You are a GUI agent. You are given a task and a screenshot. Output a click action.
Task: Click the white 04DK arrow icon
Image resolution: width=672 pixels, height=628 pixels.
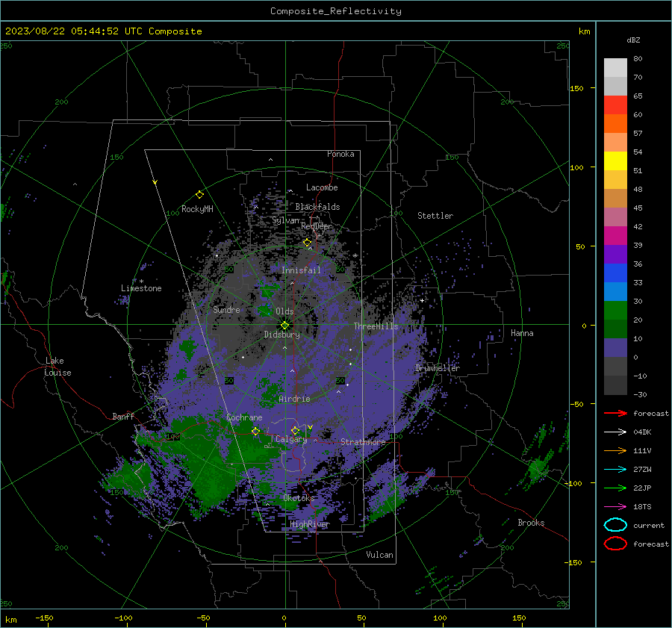pyautogui.click(x=615, y=432)
